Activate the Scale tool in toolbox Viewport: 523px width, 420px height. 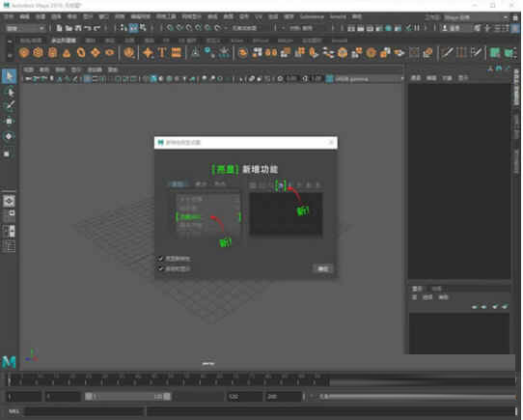8,154
